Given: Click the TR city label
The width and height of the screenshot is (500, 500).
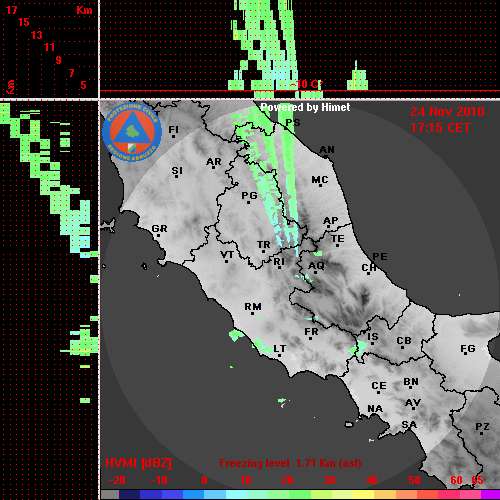Looking at the screenshot, I should (x=264, y=245).
